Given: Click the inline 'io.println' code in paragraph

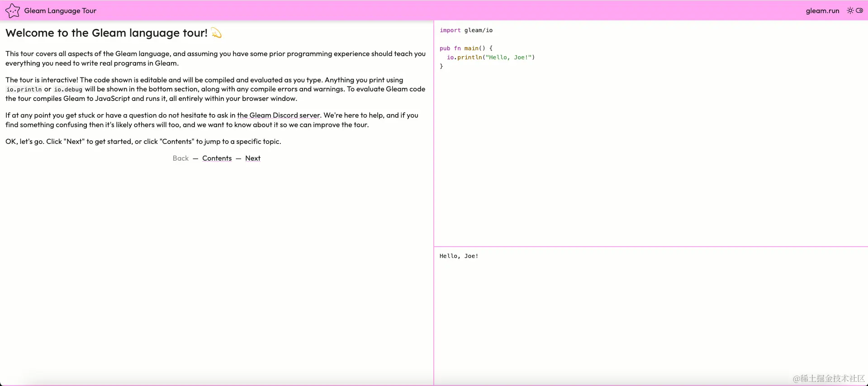Looking at the screenshot, I should click(24, 90).
